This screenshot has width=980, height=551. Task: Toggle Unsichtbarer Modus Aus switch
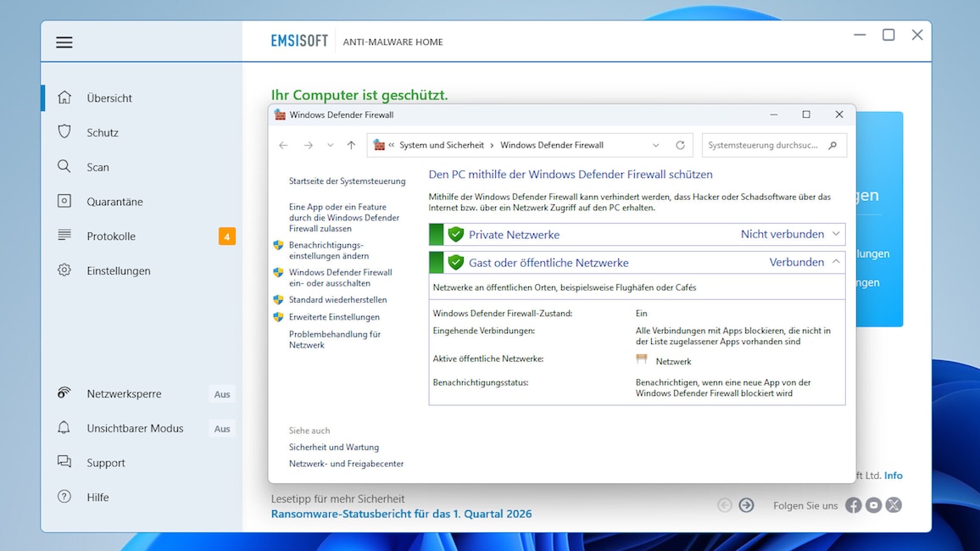pyautogui.click(x=222, y=429)
